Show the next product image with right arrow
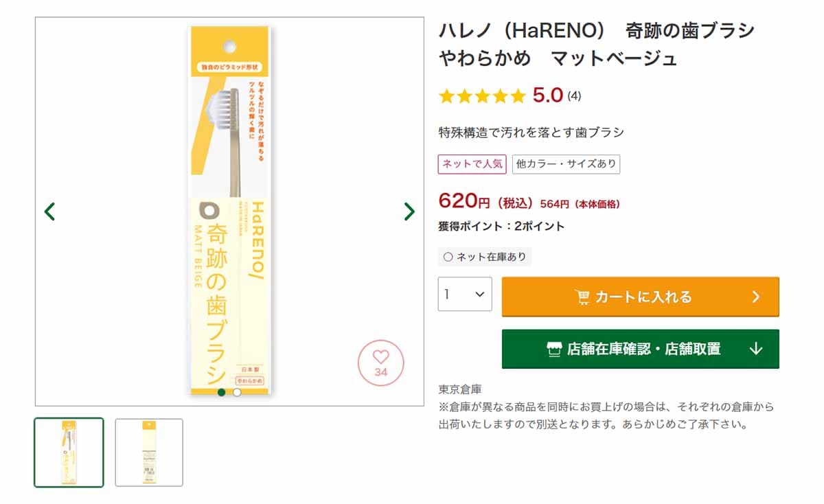 (x=409, y=211)
